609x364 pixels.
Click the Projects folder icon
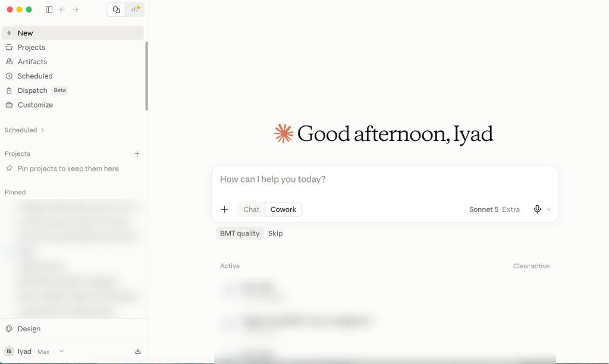click(x=10, y=48)
